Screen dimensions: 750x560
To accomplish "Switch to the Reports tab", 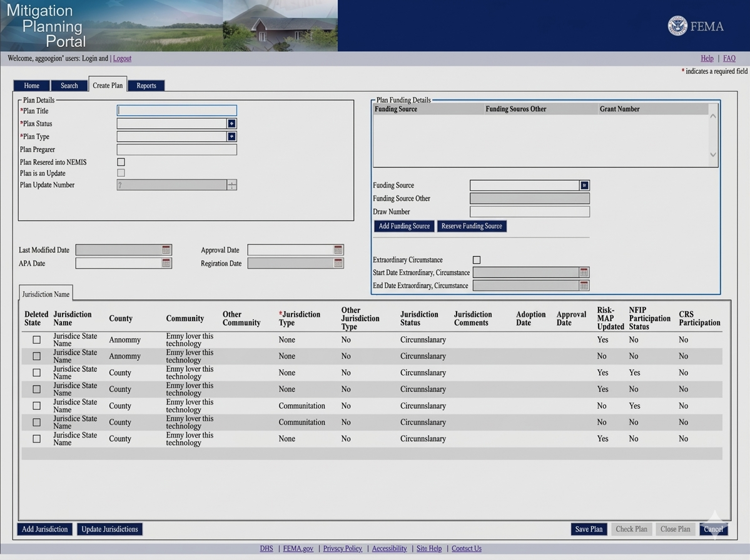I will click(146, 86).
